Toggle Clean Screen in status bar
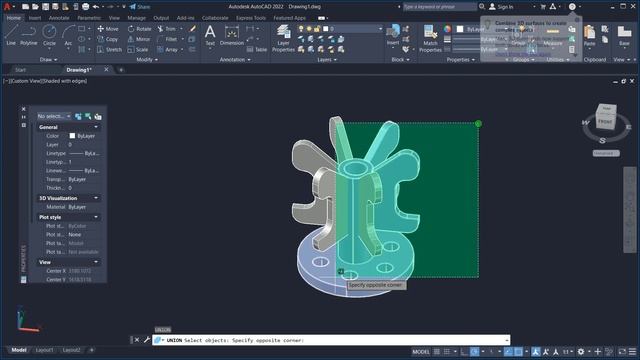 click(622, 351)
